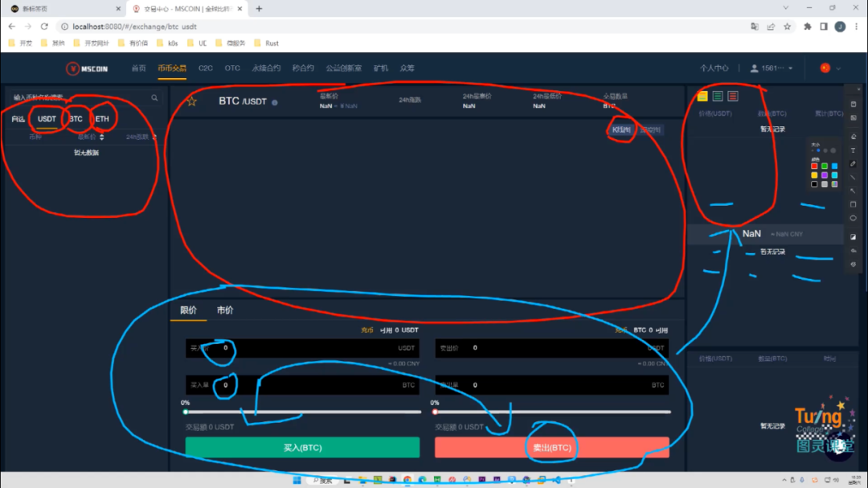The width and height of the screenshot is (868, 488).
Task: Switch to the limit price tab
Action: (x=188, y=310)
